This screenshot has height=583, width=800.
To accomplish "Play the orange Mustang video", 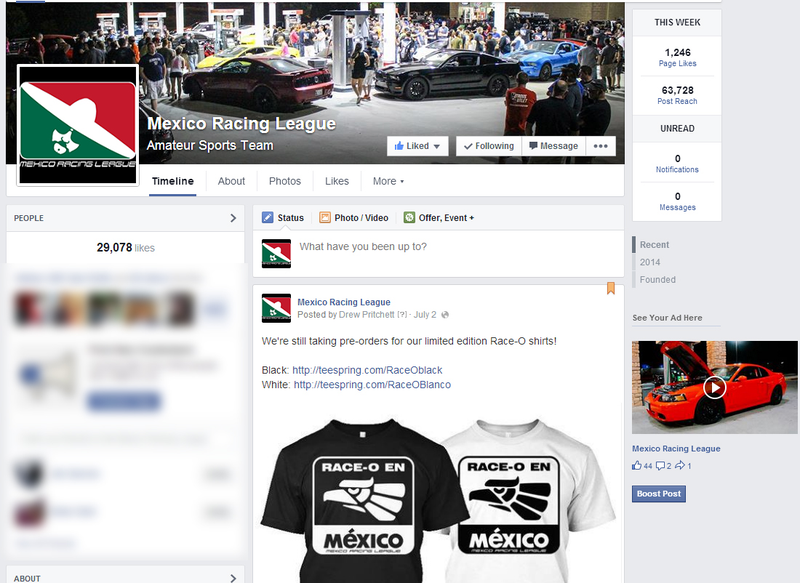I will 714,388.
